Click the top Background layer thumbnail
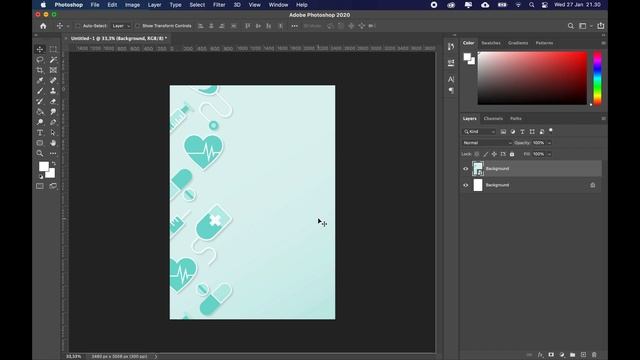The image size is (640, 360). (x=478, y=169)
